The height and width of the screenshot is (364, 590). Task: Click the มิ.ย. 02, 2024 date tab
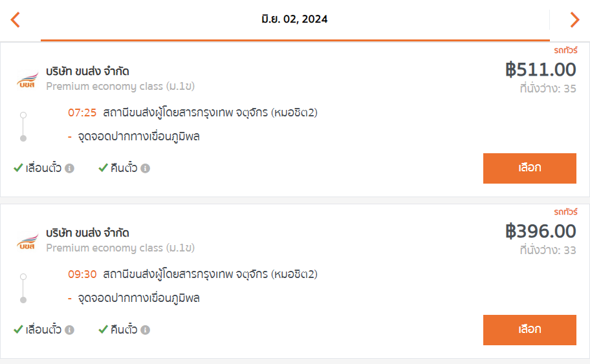[x=294, y=21]
